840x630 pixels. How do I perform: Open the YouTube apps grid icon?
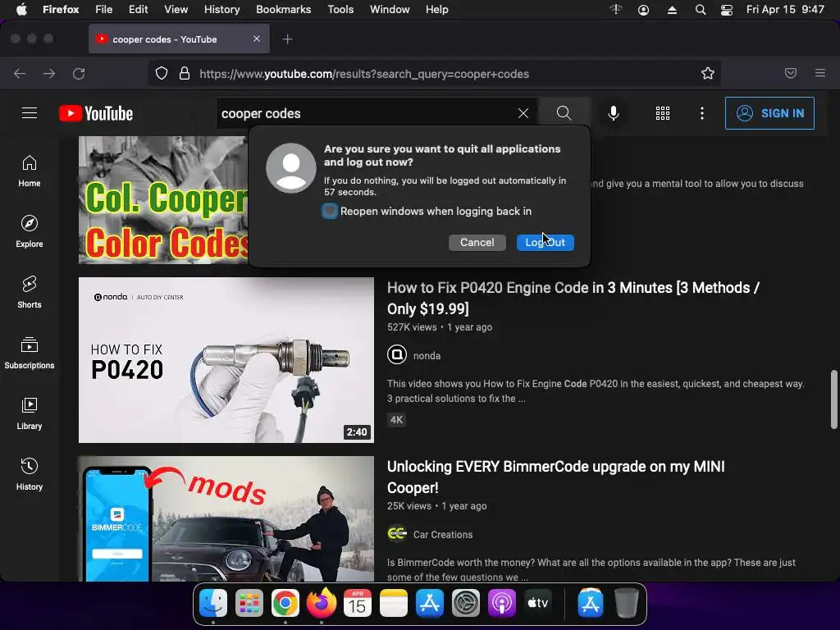663,113
